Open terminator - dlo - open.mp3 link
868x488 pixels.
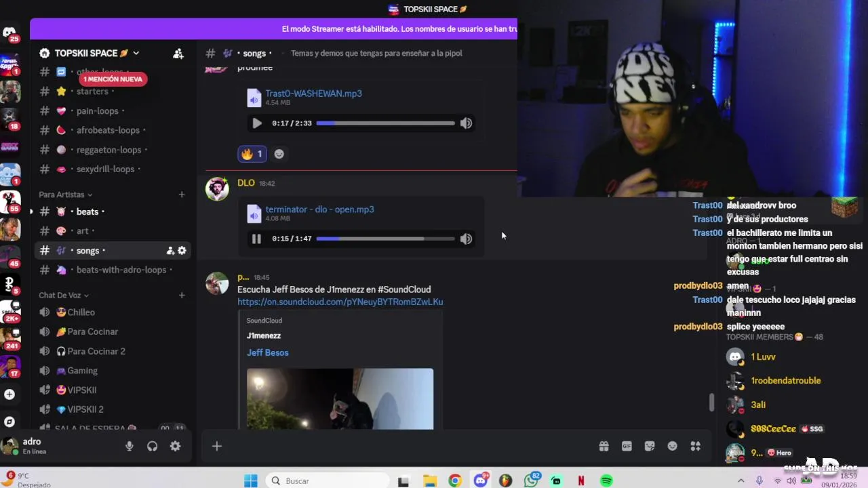(319, 209)
